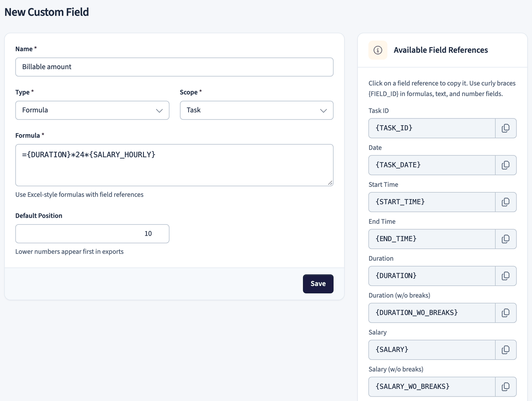Click the info icon beside Available Field References
The width and height of the screenshot is (532, 401).
(378, 50)
